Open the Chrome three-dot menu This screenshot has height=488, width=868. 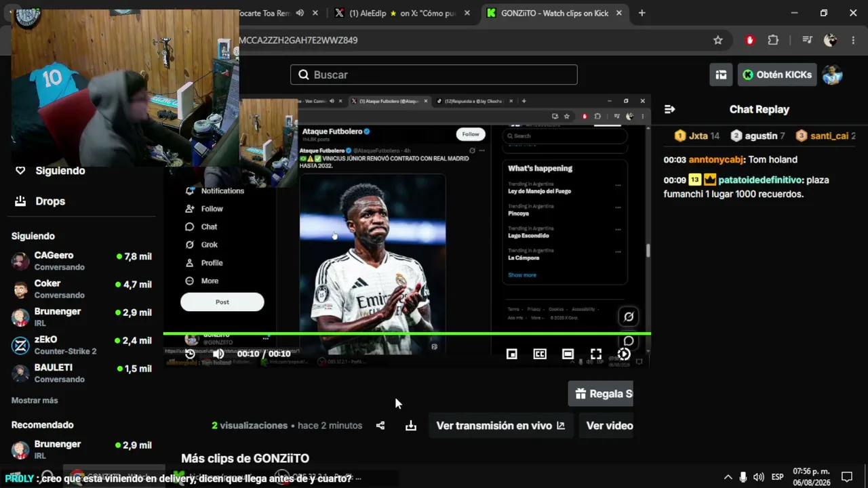[x=853, y=40]
